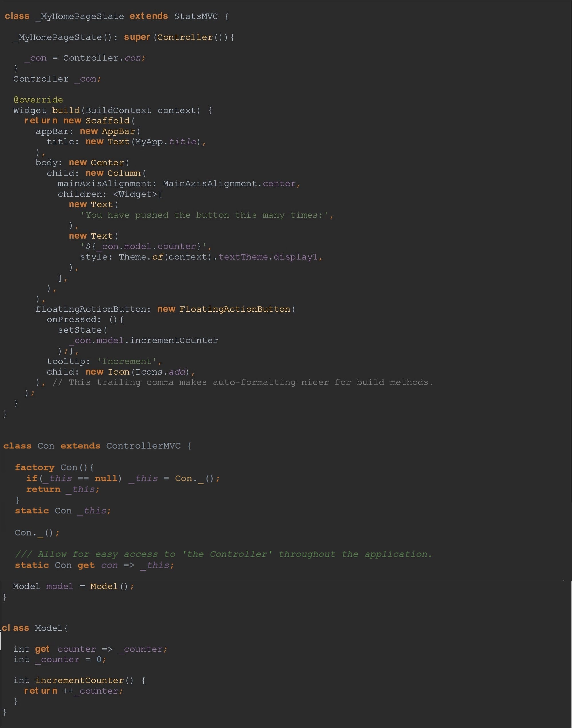Click the class name _MyHomePageState in the first line
572x728 pixels.
80,16
